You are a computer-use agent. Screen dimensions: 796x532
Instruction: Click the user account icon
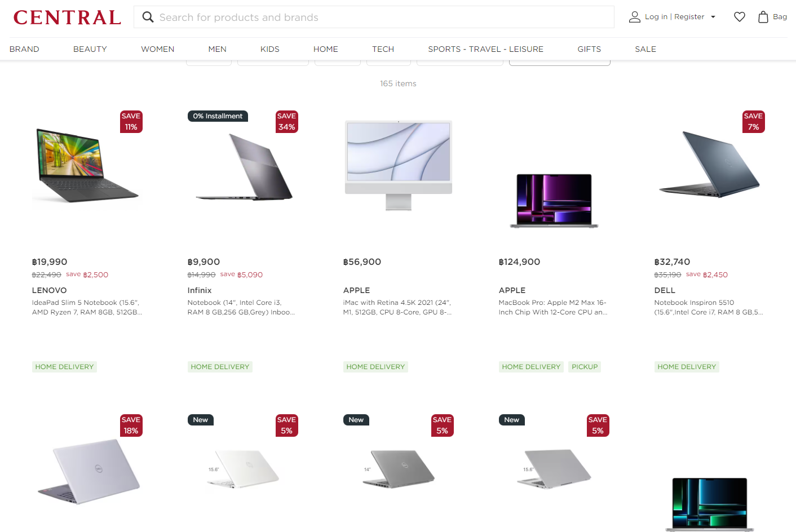(634, 17)
